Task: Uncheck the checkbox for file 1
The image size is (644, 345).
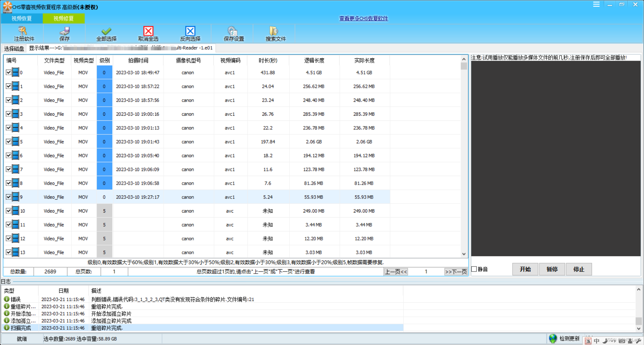Action: (x=9, y=86)
